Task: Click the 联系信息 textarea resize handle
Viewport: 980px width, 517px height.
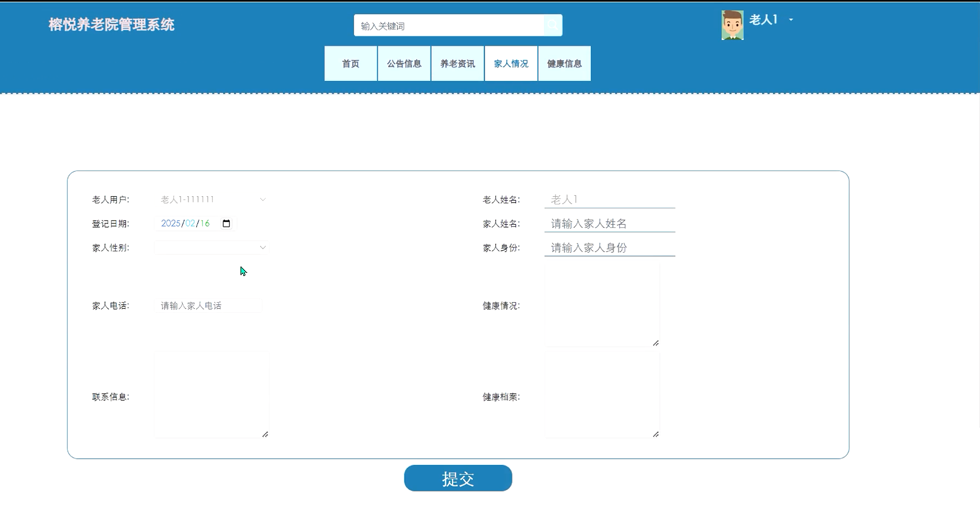Action: click(265, 434)
